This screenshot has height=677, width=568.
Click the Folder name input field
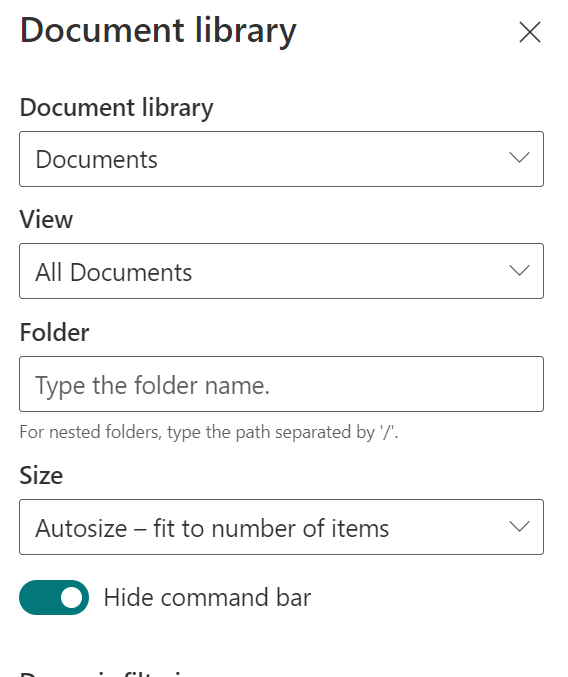pyautogui.click(x=281, y=384)
